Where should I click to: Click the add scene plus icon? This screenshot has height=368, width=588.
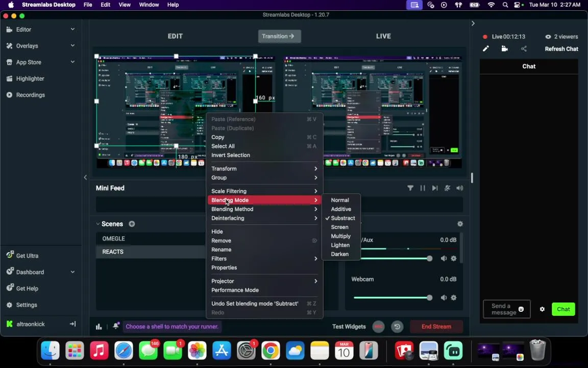pyautogui.click(x=132, y=224)
